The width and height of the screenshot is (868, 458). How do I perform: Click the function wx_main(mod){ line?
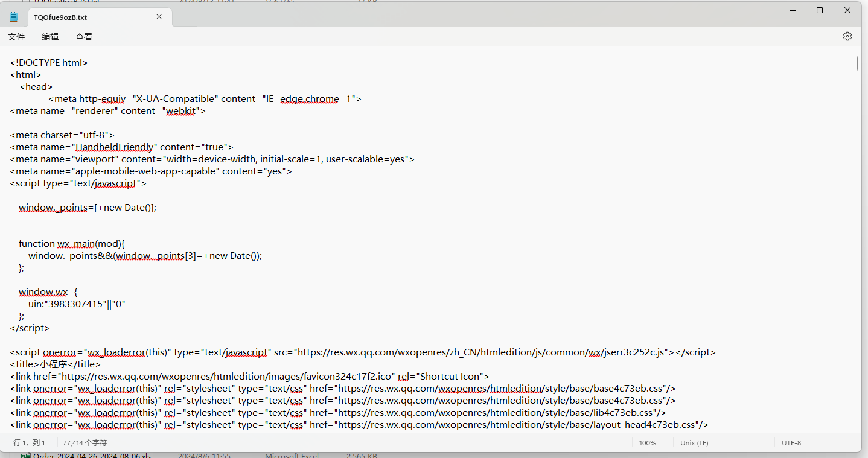pyautogui.click(x=71, y=243)
